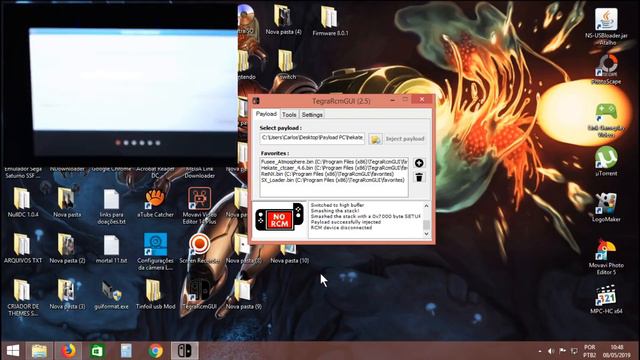Open Google Chrome from the taskbar
The height and width of the screenshot is (360, 640).
click(155, 351)
